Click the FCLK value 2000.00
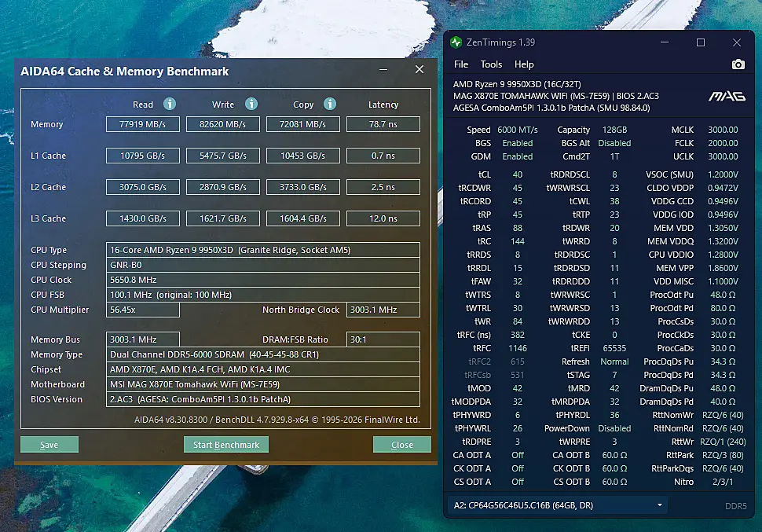762x532 pixels. click(x=723, y=144)
